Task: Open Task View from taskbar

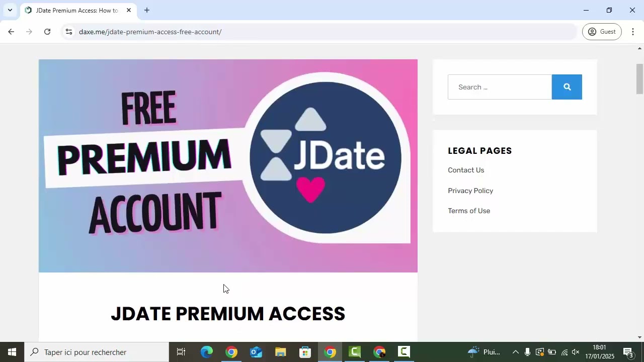Action: tap(181, 352)
